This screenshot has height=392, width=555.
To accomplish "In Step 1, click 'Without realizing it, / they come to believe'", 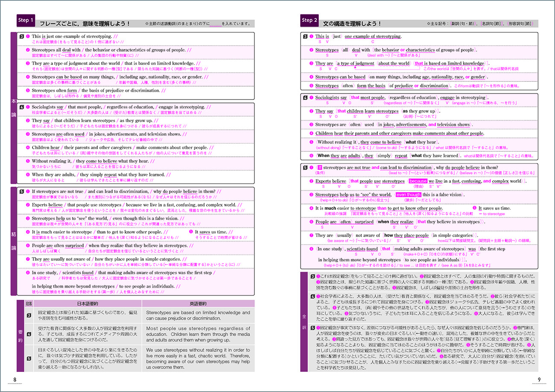I will pyautogui.click(x=93, y=161).
